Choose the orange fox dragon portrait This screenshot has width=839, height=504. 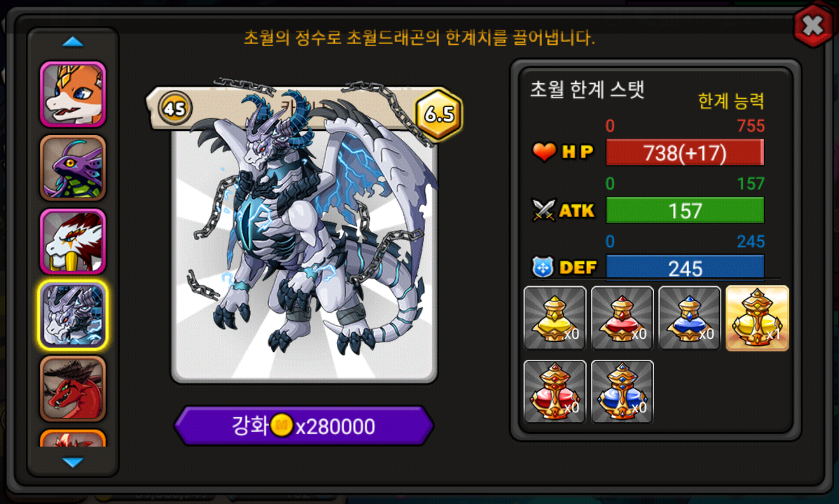click(73, 94)
